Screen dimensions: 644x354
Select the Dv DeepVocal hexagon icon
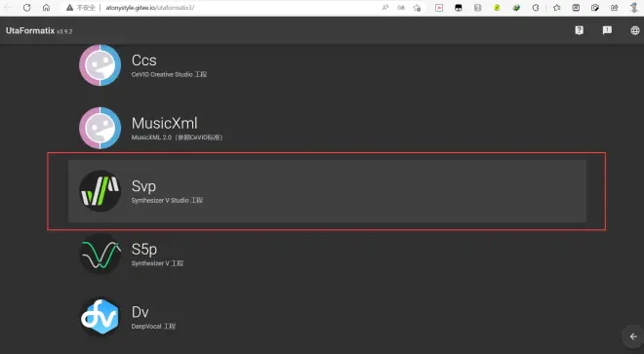pyautogui.click(x=100, y=317)
